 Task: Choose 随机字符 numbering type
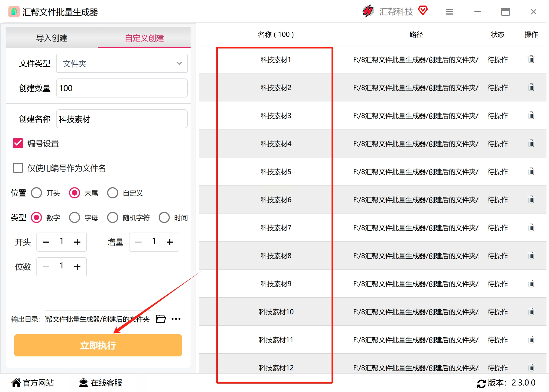(x=113, y=217)
